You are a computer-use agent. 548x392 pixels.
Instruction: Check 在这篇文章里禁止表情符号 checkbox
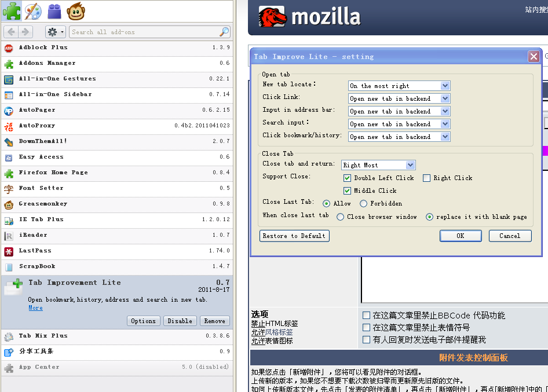click(366, 328)
